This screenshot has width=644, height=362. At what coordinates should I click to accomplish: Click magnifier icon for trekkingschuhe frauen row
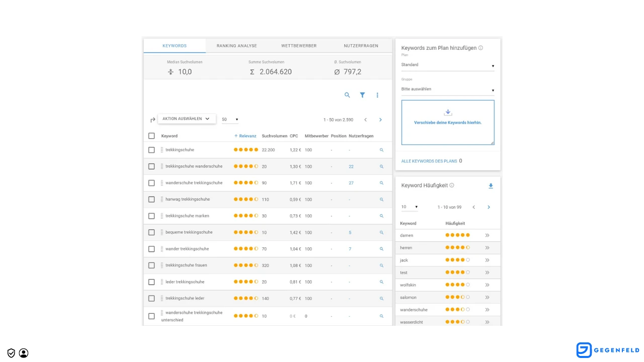tap(381, 265)
